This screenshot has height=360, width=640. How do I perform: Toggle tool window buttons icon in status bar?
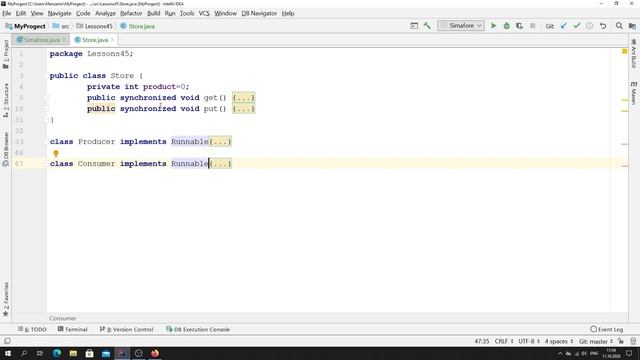pos(7,341)
